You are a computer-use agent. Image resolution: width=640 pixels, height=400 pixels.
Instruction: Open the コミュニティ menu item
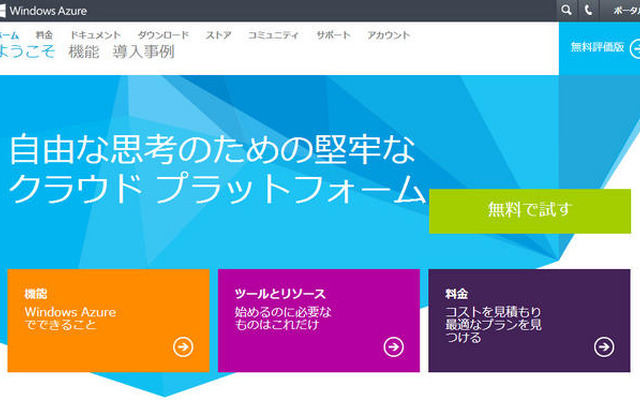[273, 35]
